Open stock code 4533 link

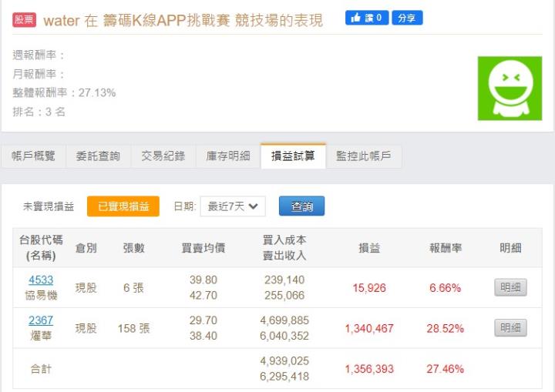coord(41,280)
